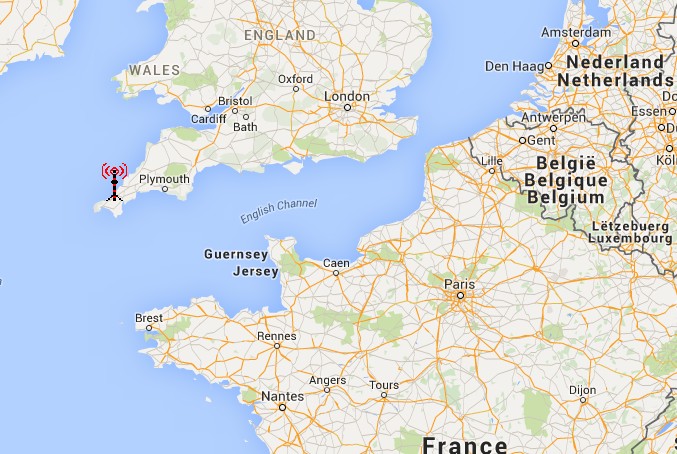The height and width of the screenshot is (454, 677).
Task: Select the Antwerpen city marker
Action: [x=553, y=129]
